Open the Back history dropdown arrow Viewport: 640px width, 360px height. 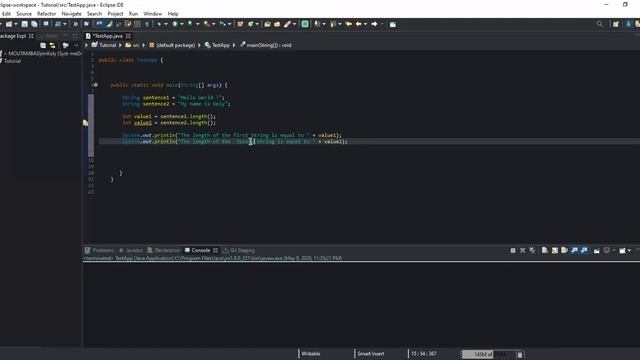tap(365, 24)
